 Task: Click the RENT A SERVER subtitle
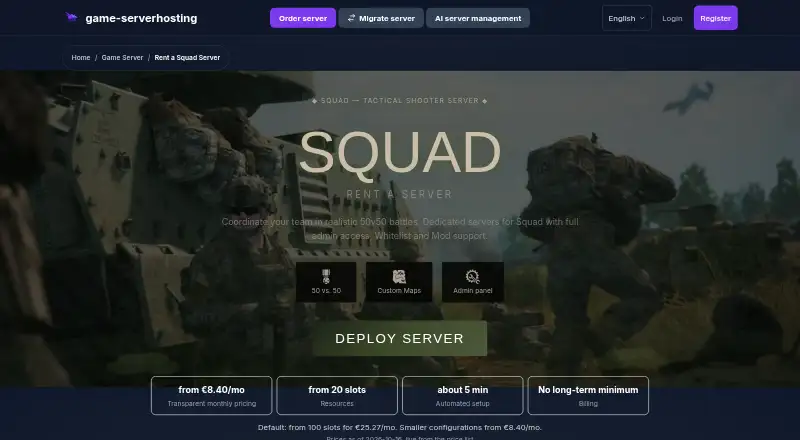(x=399, y=194)
